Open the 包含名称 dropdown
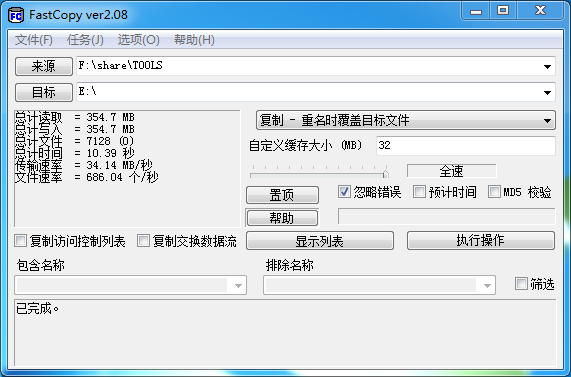Viewport: 571px width, 377px height. coord(130,285)
